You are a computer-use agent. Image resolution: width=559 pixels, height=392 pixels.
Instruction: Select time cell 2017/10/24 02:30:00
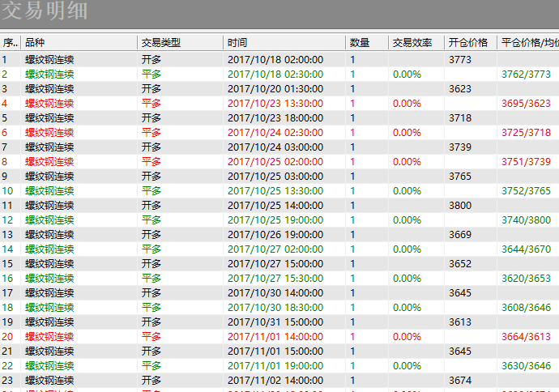[x=275, y=133]
